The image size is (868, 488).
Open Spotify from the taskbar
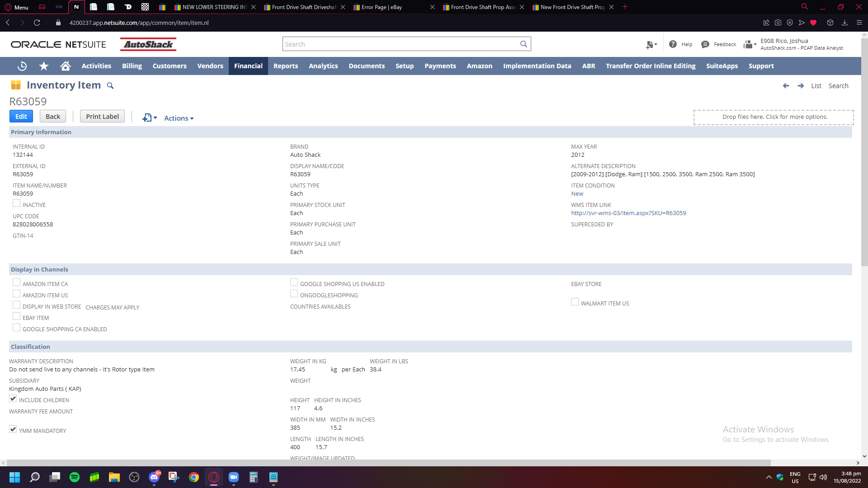[x=75, y=477]
